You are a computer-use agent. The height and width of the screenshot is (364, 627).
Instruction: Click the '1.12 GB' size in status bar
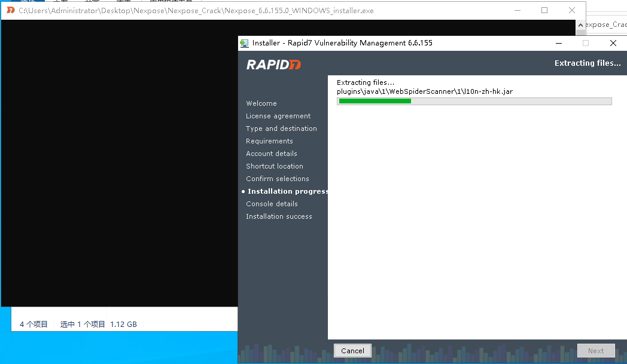pos(124,325)
